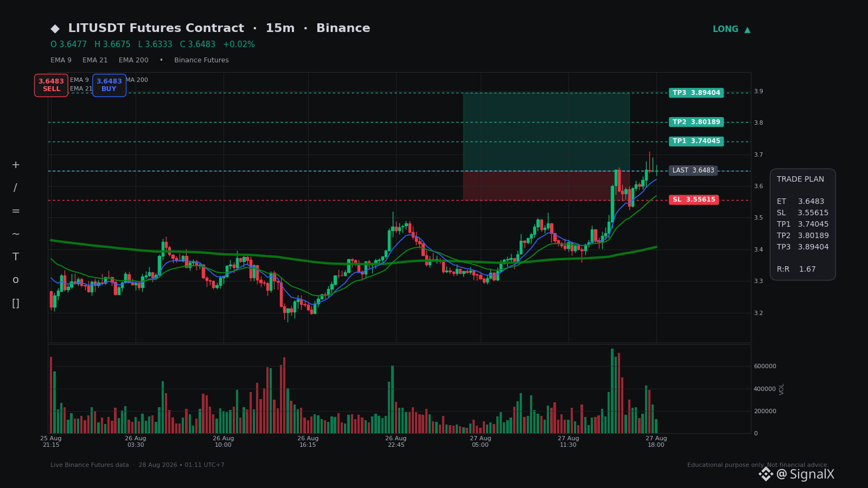This screenshot has height=488, width=868.
Task: Click the ET 3.6483 row in Trade Plan
Action: (800, 202)
